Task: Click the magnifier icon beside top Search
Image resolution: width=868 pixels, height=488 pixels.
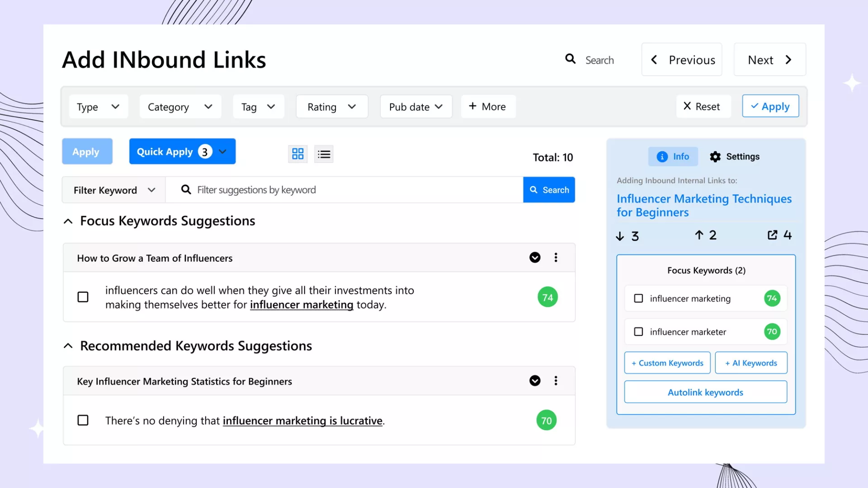Action: coord(571,59)
